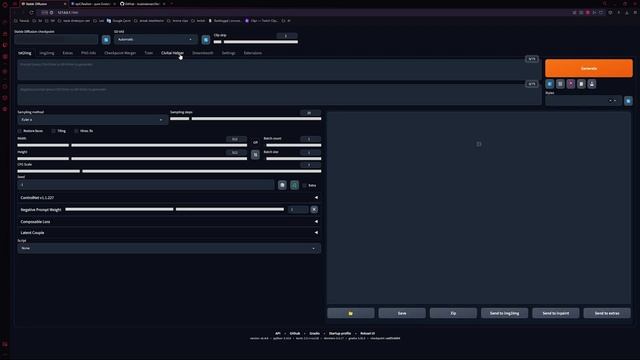Open the SD VAE Automatic dropdown

point(156,40)
